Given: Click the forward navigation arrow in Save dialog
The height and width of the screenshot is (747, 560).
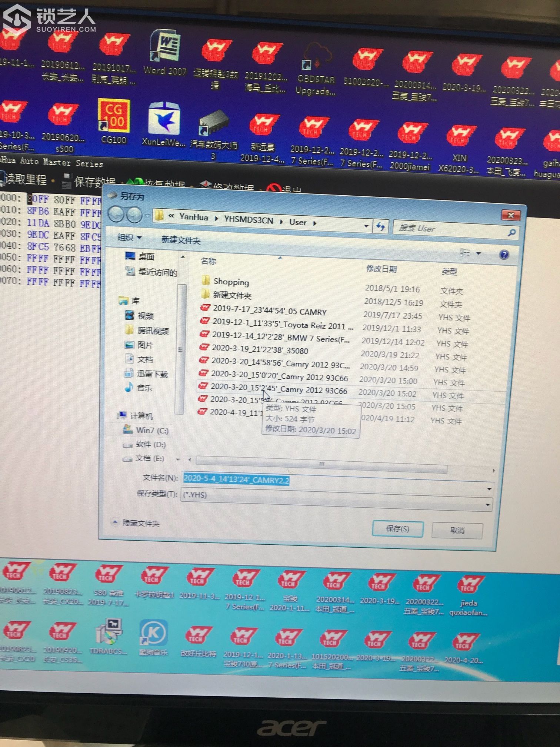Looking at the screenshot, I should pos(134,215).
